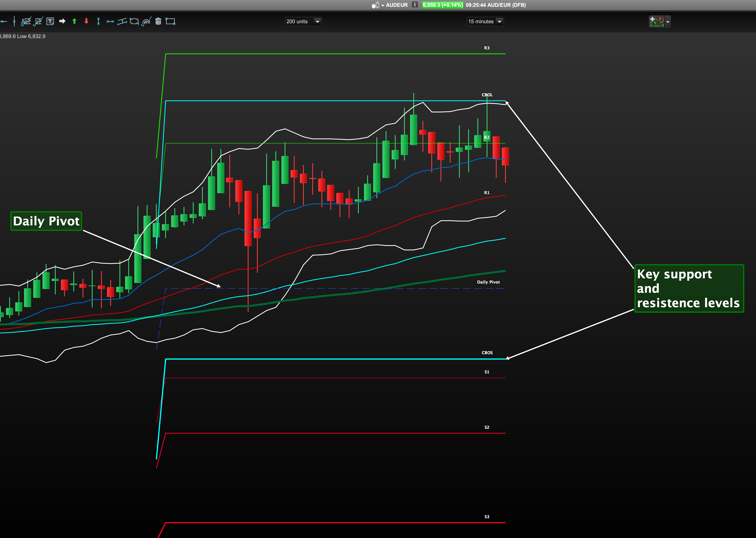Select the horizontal line drawing tool
The width and height of the screenshot is (756, 538).
pos(3,21)
